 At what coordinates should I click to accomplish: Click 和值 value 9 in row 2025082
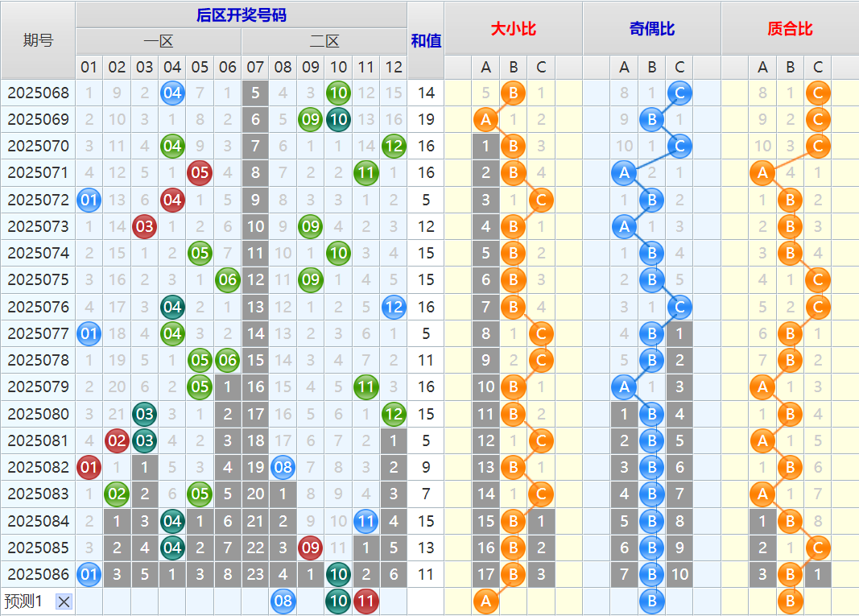click(x=426, y=467)
